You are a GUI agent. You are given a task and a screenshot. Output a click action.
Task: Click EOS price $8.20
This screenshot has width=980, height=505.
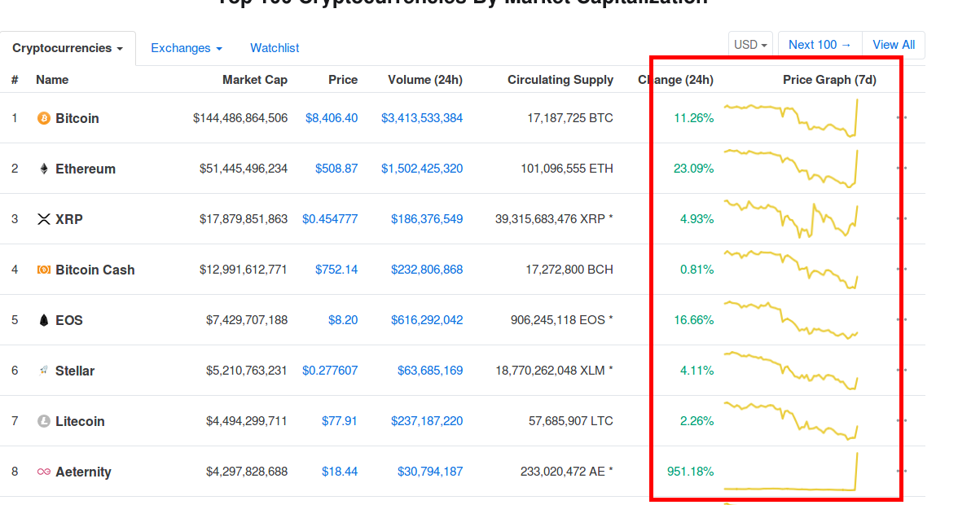(343, 320)
